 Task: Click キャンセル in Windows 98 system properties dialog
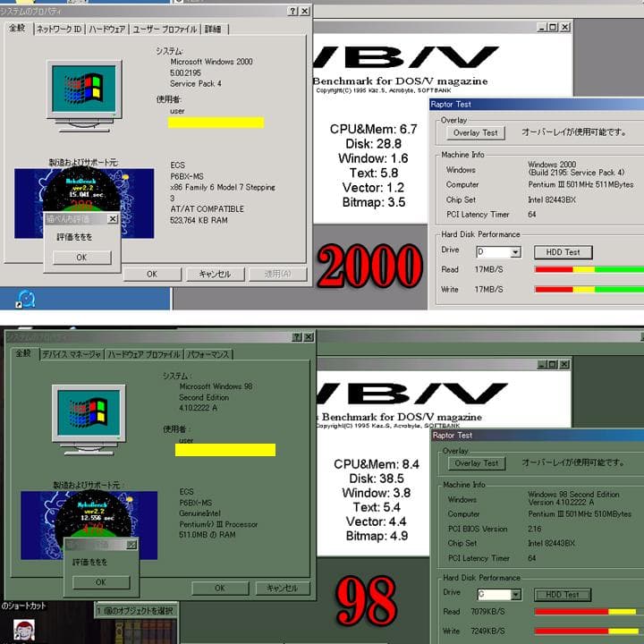click(283, 589)
